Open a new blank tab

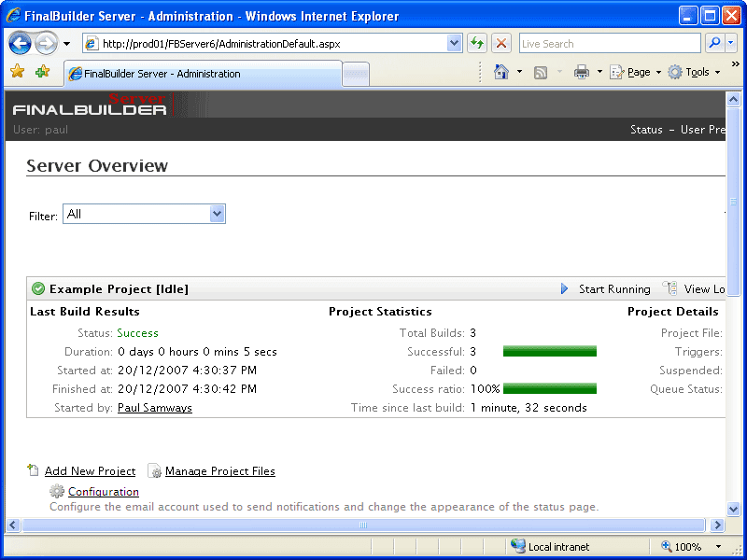point(356,75)
